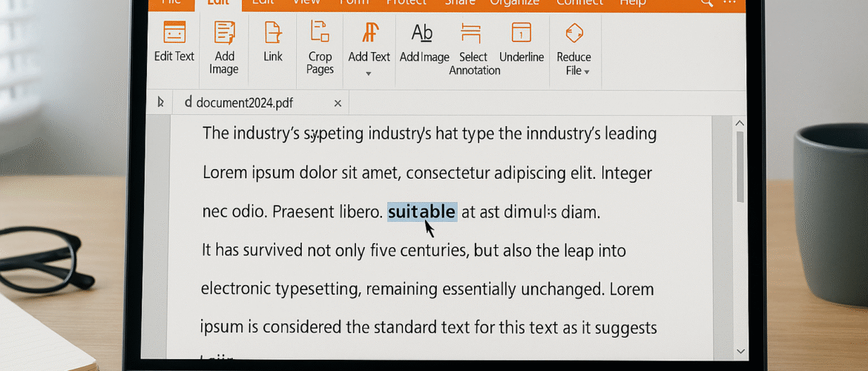This screenshot has height=371, width=868.
Task: Choose the Select Annotation tool
Action: pyautogui.click(x=474, y=49)
